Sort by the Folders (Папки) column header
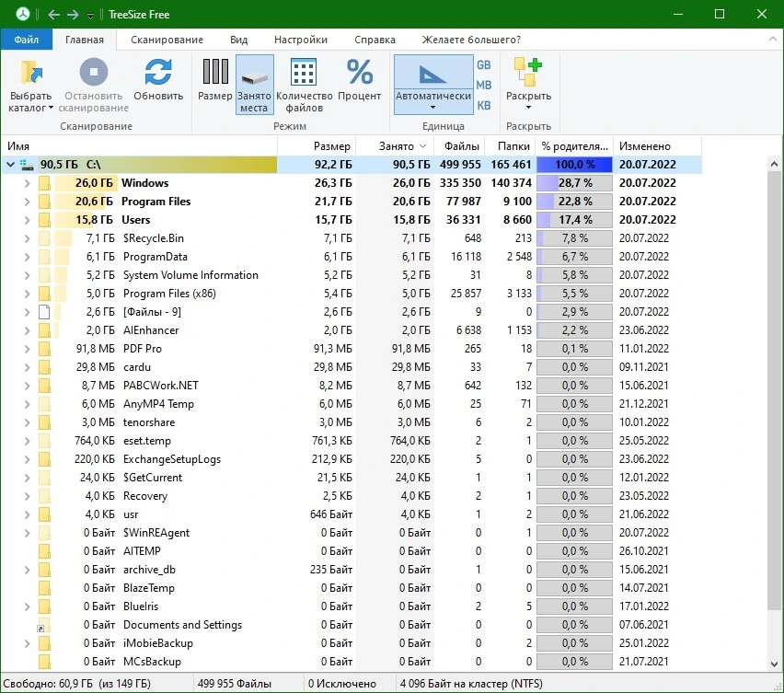Viewport: 784px width, 693px height. point(510,146)
